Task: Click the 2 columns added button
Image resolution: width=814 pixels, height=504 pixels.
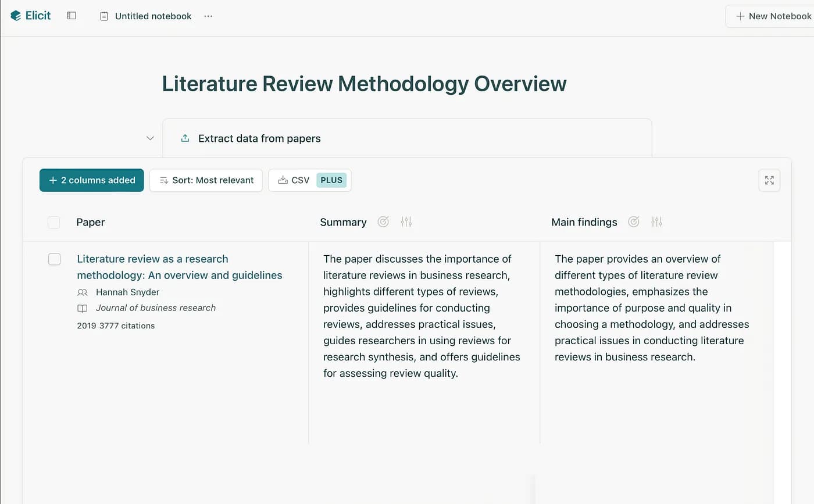Action: pos(92,180)
